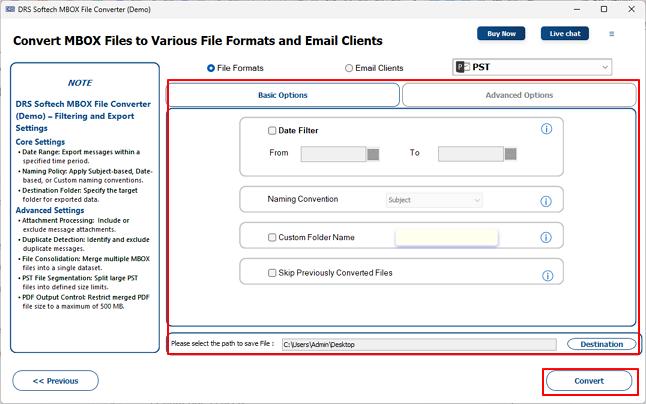This screenshot has height=404, width=646.
Task: Click the Skip Previously Converted Files info icon
Action: tap(548, 276)
